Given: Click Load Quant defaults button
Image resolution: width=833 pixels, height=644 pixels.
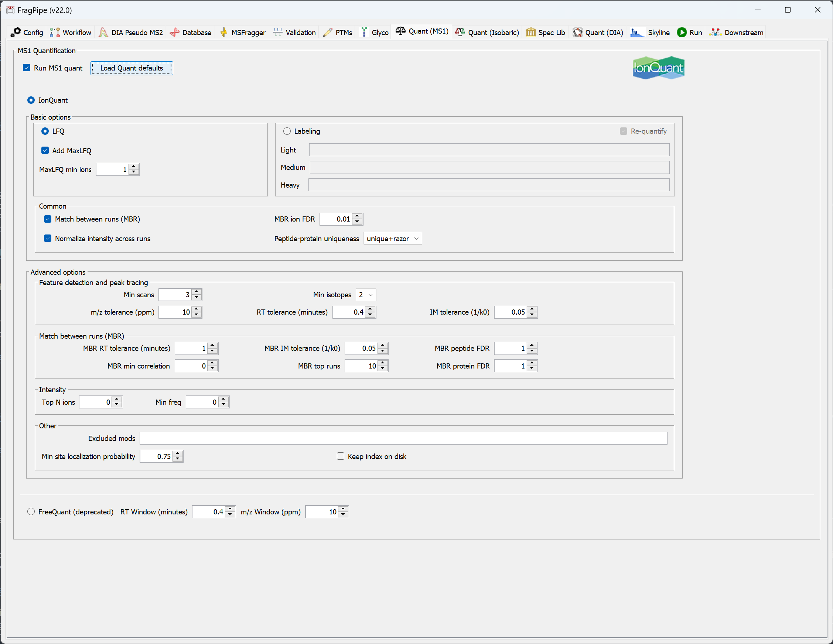Looking at the screenshot, I should 132,68.
